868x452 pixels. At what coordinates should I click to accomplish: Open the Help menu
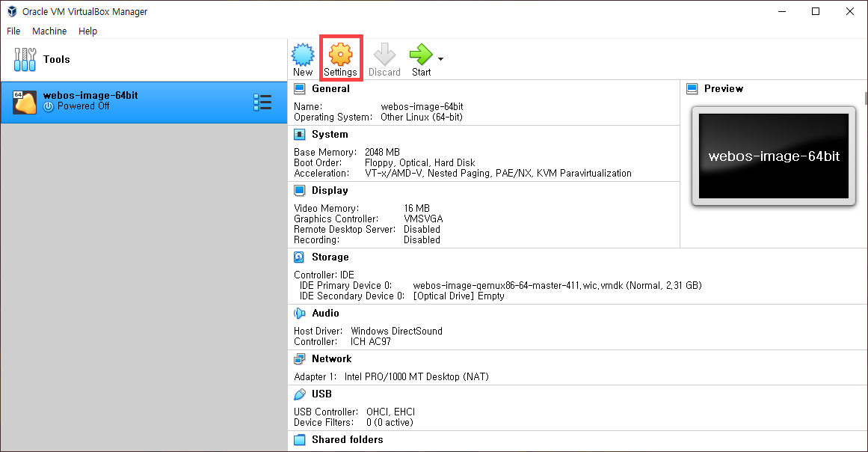(87, 31)
